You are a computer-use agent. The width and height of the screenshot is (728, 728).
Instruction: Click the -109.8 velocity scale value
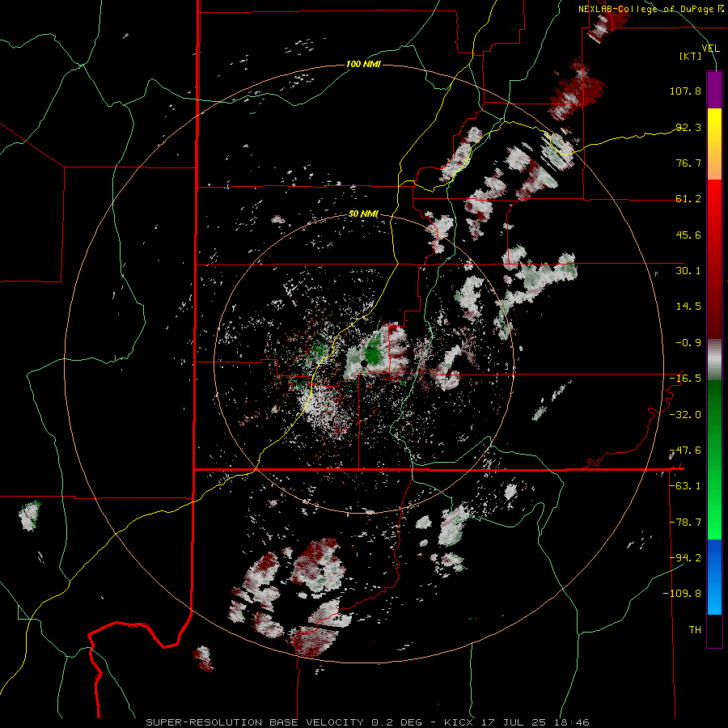(x=683, y=594)
